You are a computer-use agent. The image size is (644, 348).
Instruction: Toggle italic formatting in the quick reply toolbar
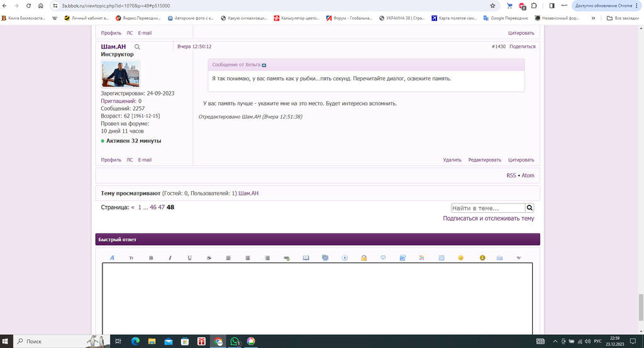[x=170, y=258]
